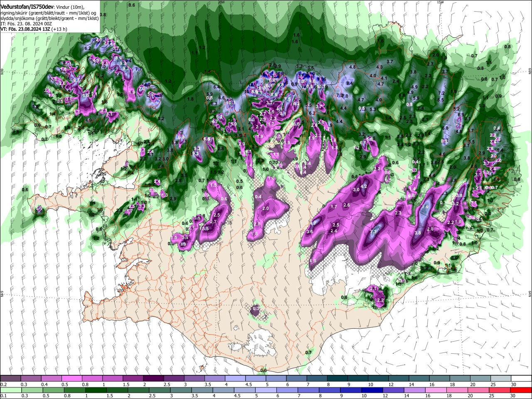This screenshot has width=532, height=399.
Task: Click the rigning/skúrir legend description line
Action: (48, 13)
